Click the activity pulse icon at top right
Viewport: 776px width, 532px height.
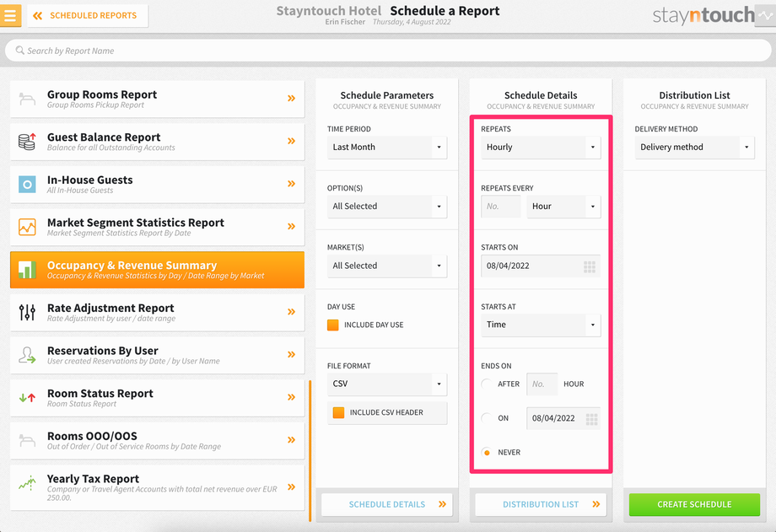pos(765,15)
